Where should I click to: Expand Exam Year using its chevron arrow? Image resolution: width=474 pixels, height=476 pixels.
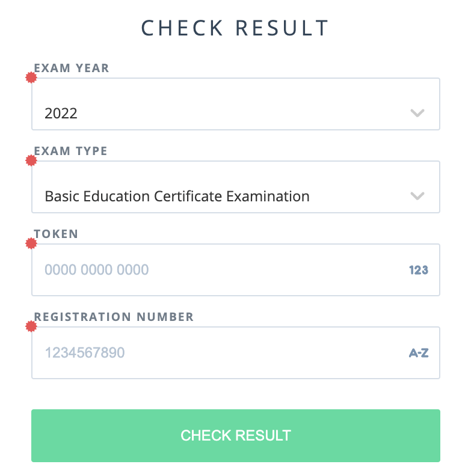tap(417, 113)
